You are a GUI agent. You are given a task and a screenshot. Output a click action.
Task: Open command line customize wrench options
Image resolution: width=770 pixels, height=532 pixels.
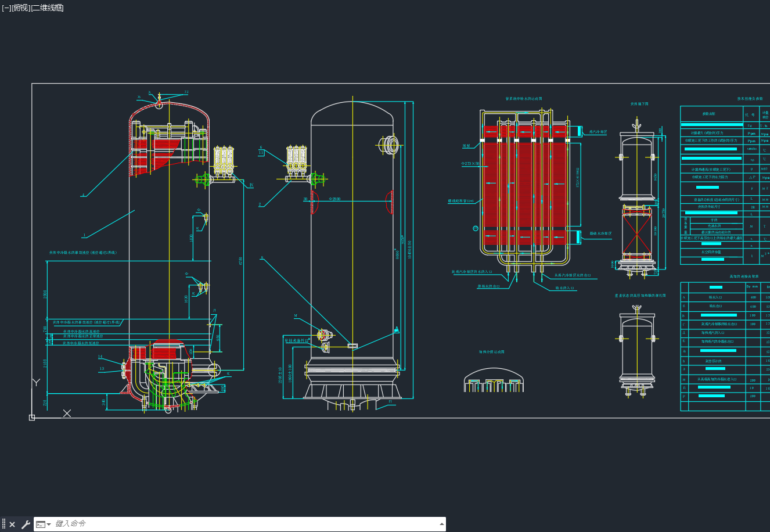[26, 524]
